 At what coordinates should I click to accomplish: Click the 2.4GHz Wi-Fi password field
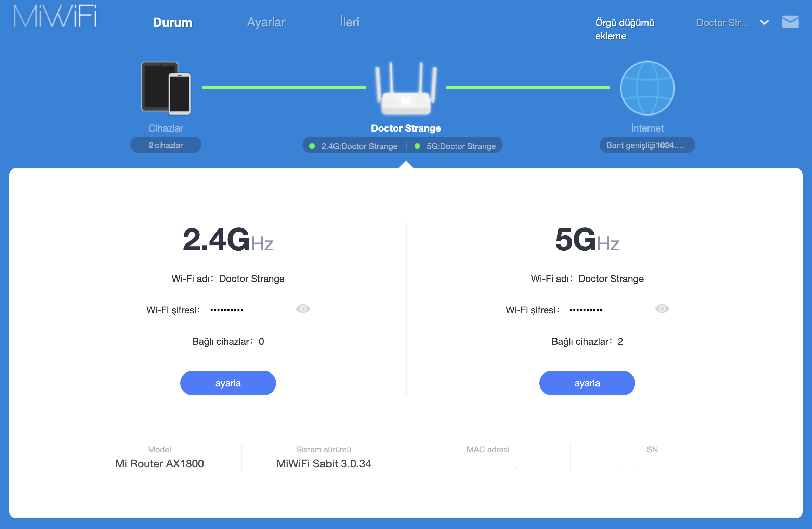pyautogui.click(x=226, y=310)
